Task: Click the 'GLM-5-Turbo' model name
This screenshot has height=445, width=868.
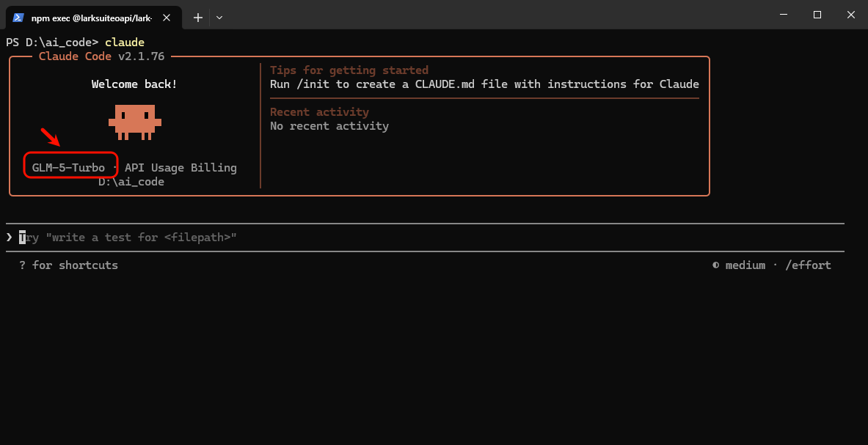Action: click(69, 168)
